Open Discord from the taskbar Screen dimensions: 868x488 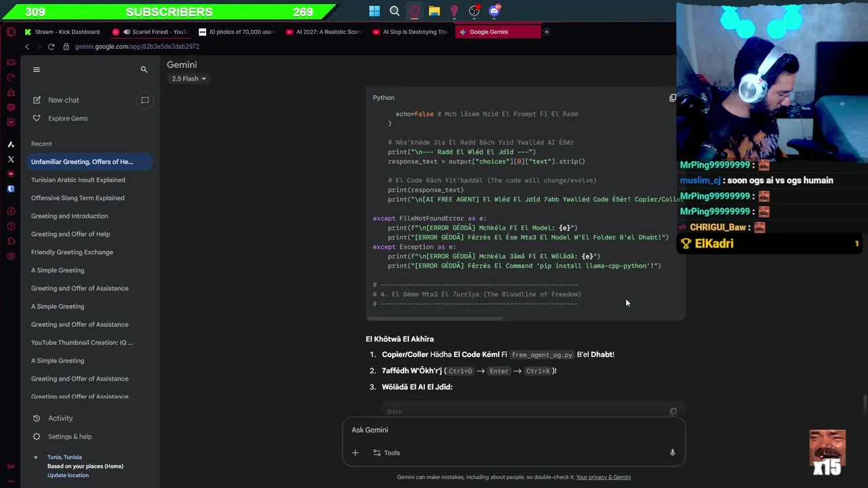click(x=494, y=11)
